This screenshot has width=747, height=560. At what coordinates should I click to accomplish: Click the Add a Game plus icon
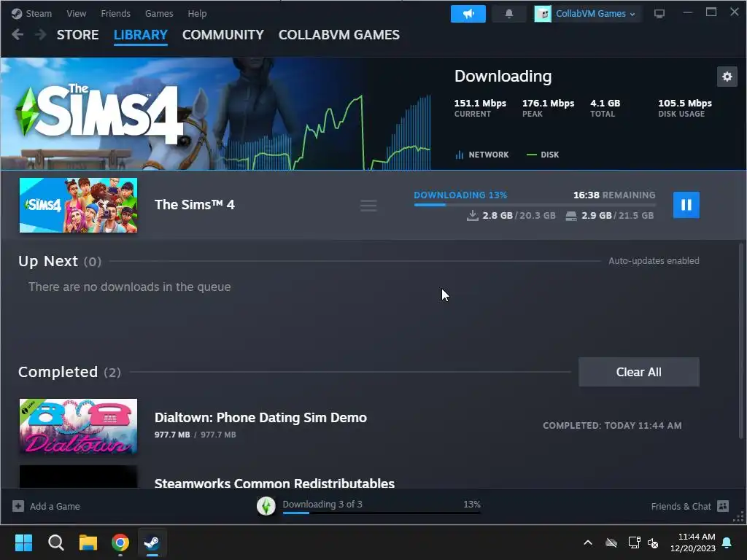point(18,506)
